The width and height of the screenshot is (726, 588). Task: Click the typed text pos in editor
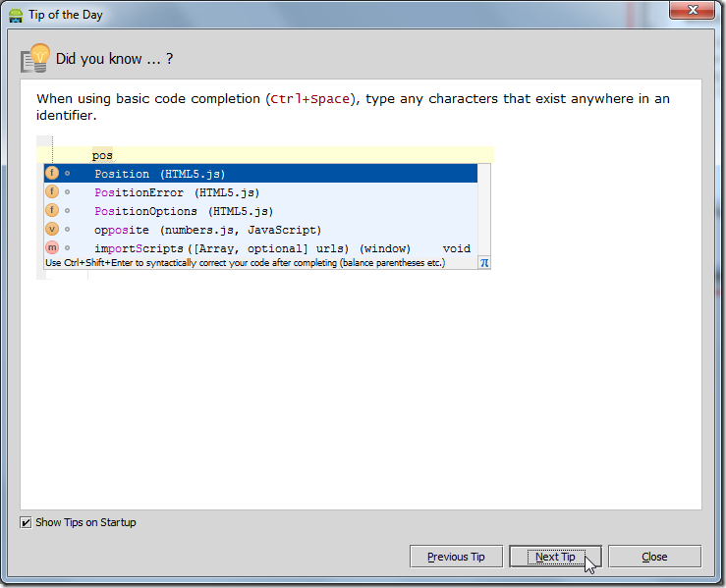[102, 155]
